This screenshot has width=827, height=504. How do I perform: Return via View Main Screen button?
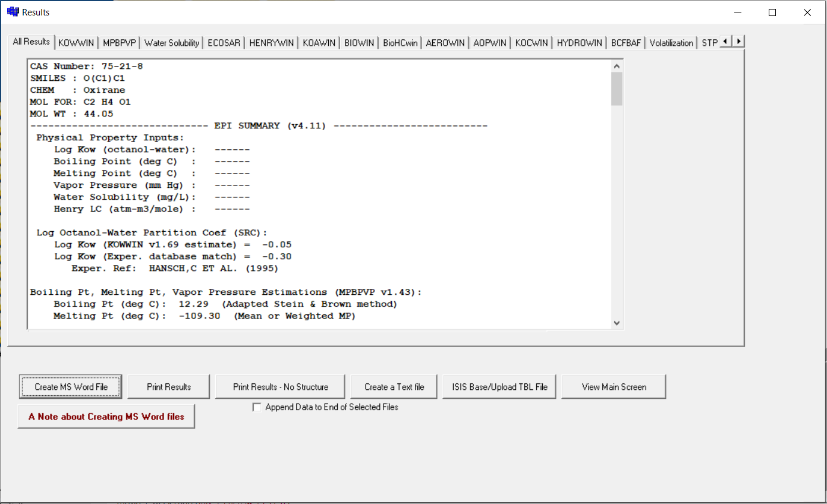coord(614,387)
